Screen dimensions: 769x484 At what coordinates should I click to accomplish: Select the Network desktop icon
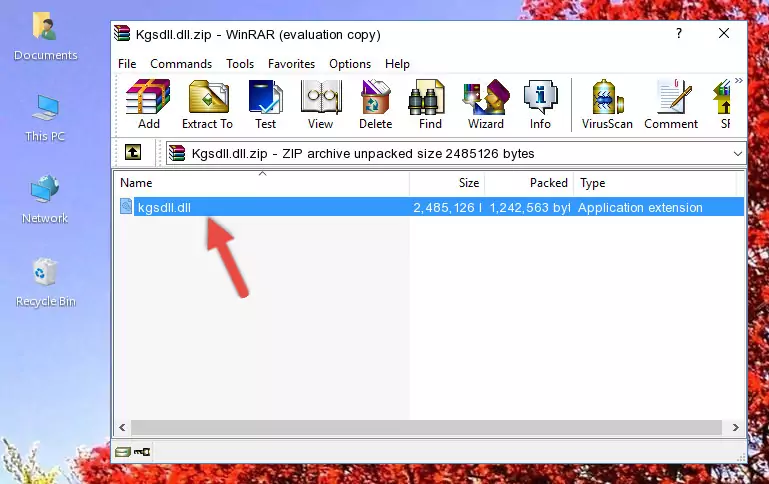[x=45, y=200]
